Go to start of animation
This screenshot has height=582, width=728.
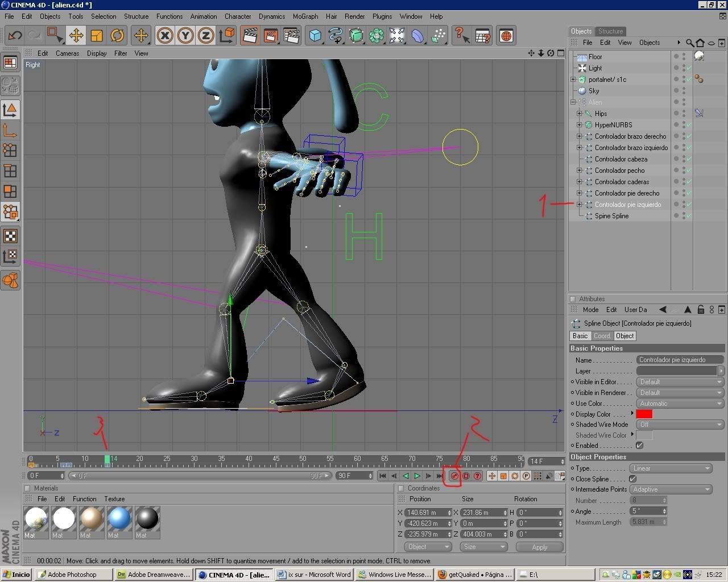[383, 476]
